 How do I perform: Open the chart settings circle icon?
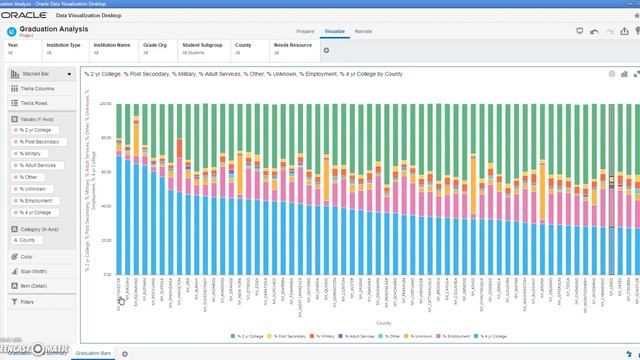coord(612,74)
